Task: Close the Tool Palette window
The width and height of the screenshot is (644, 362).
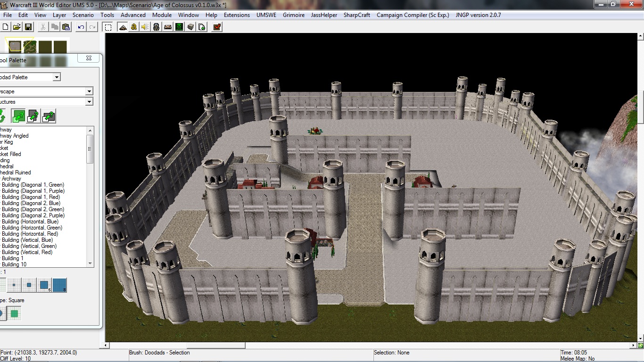Action: tap(89, 58)
